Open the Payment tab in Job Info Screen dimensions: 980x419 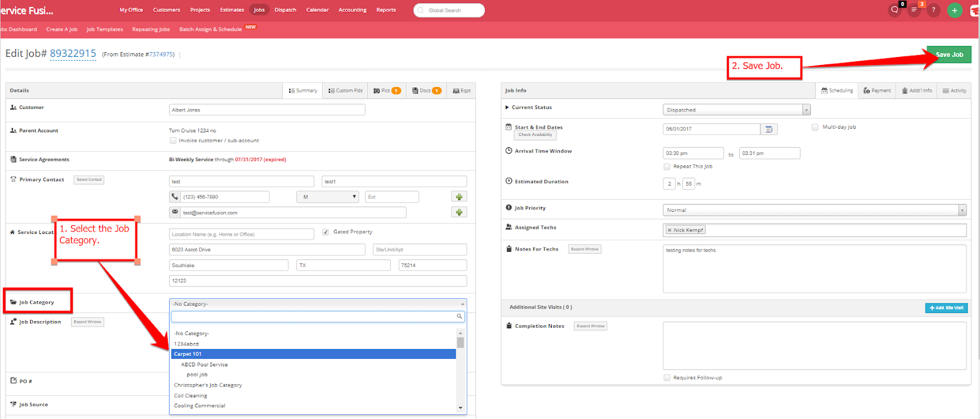[x=877, y=91]
